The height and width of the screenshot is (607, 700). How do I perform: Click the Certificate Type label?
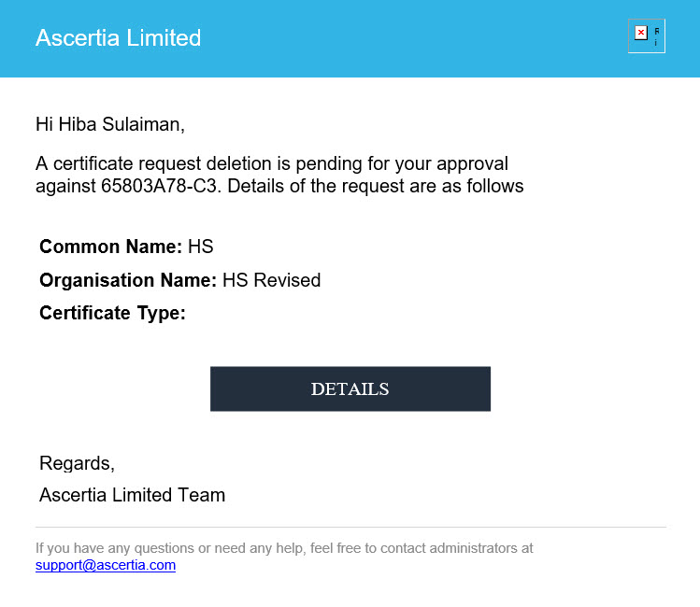pyautogui.click(x=112, y=313)
